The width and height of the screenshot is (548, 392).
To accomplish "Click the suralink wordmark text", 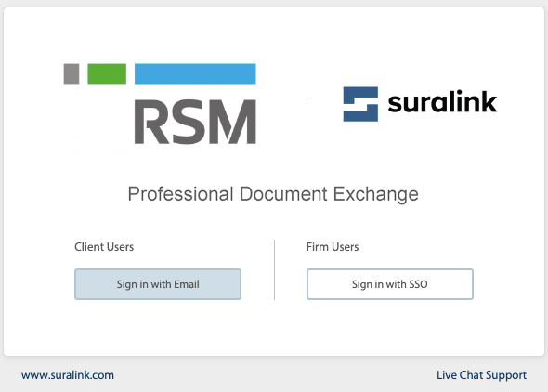I will pos(442,101).
